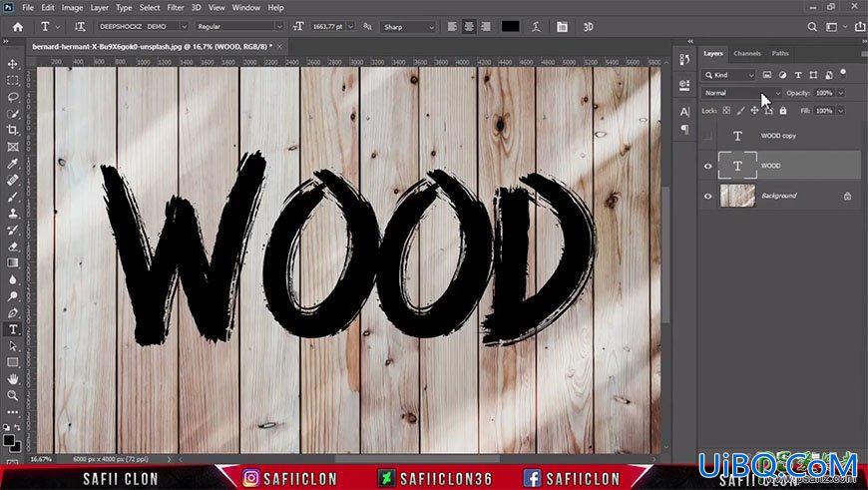Image resolution: width=868 pixels, height=490 pixels.
Task: Show the WOOD copy layer
Action: (x=707, y=136)
